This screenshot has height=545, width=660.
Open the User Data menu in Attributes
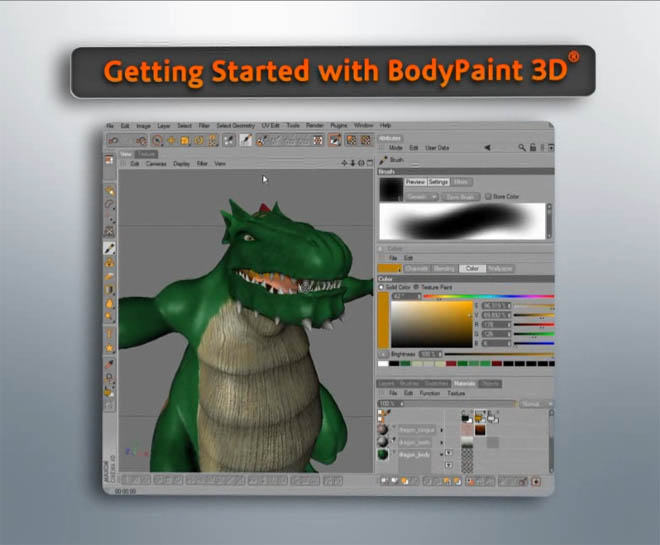point(437,148)
